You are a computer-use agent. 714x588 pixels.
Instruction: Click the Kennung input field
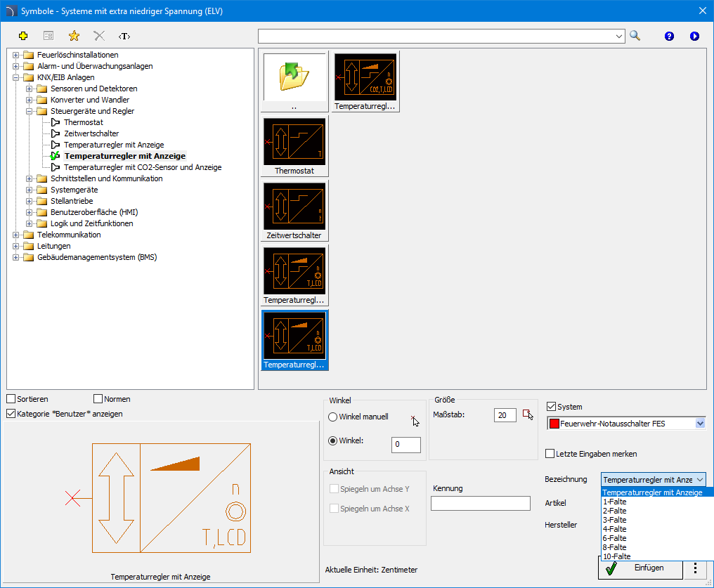481,504
